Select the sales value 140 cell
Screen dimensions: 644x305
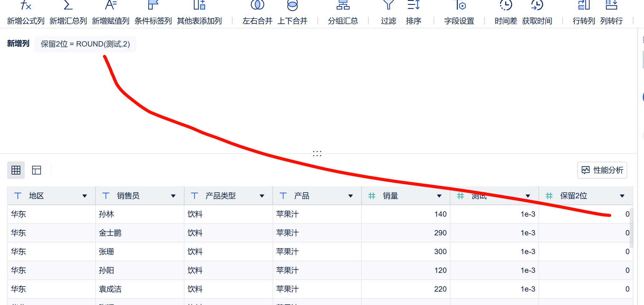tap(406, 214)
